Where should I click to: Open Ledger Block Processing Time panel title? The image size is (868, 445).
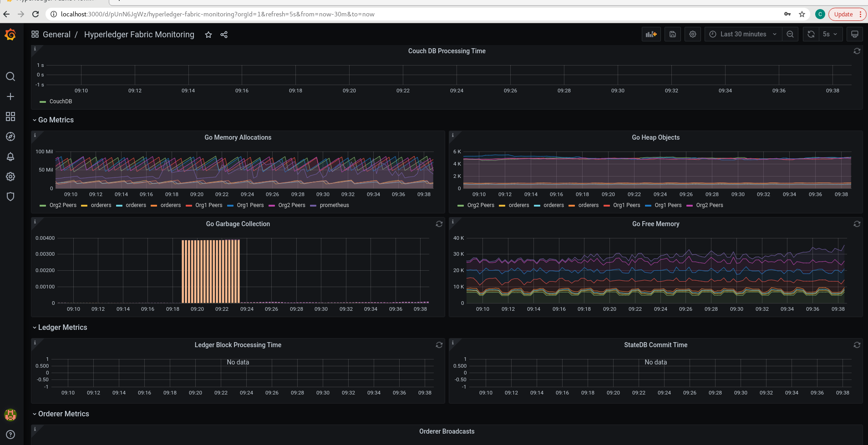238,345
